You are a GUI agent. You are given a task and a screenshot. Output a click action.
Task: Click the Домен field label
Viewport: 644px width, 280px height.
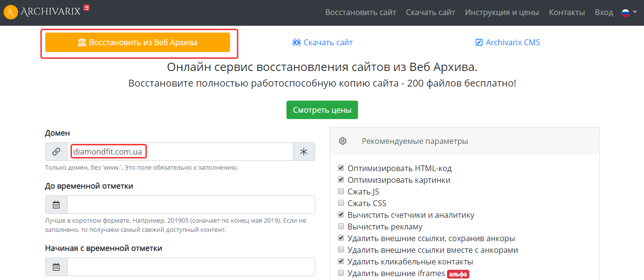pyautogui.click(x=57, y=133)
